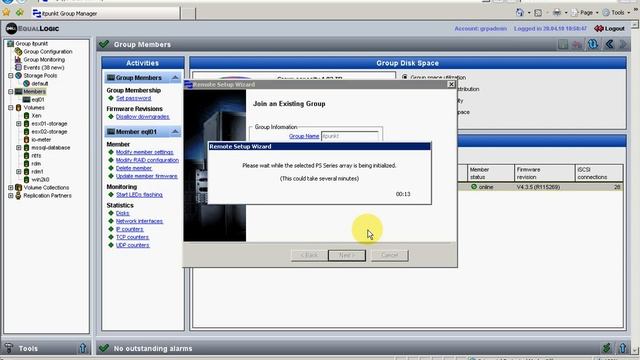Open TCP counters link
The image size is (640, 360).
[x=132, y=237]
